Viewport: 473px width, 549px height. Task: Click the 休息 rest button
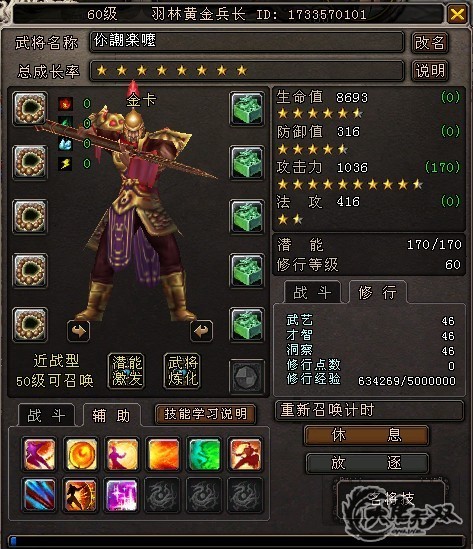[367, 435]
